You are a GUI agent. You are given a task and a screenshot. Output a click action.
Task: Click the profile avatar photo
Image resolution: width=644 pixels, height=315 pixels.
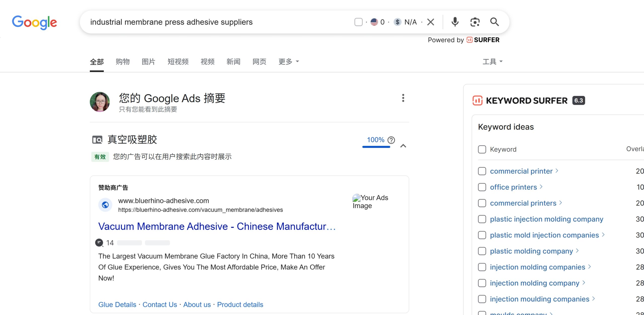pos(100,102)
